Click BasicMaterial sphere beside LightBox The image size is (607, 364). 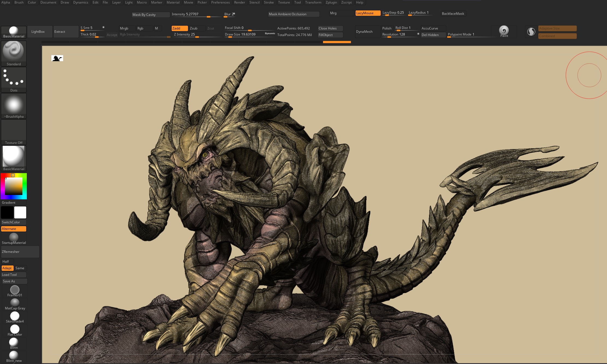point(14,32)
